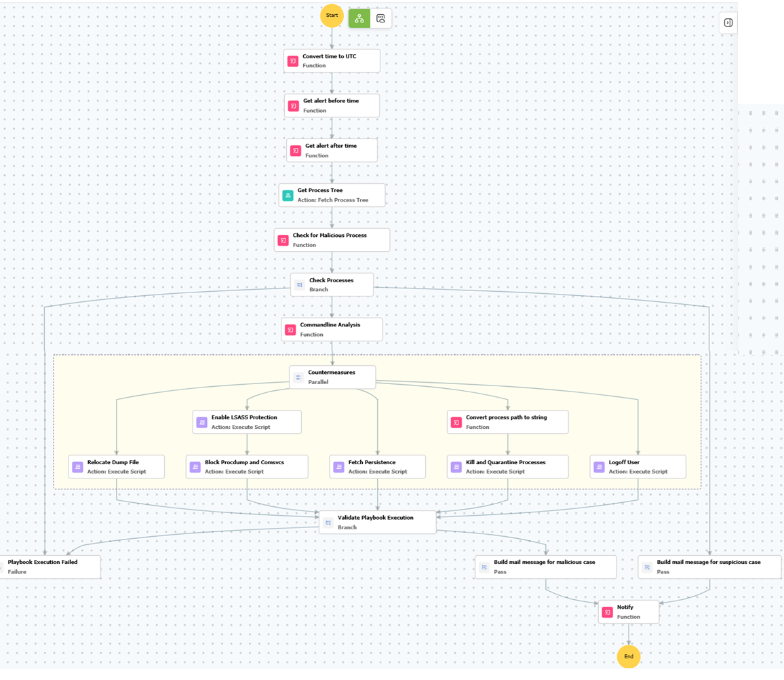784x680 pixels.
Task: Click the Validate Playbook Execution branch icon
Action: [x=328, y=523]
